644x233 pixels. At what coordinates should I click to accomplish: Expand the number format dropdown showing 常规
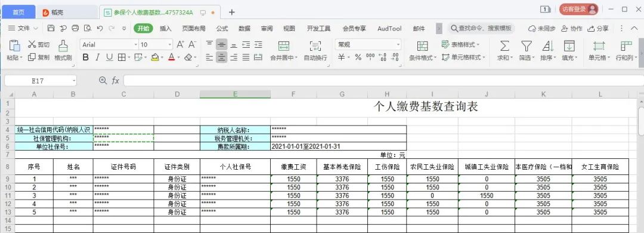click(398, 44)
